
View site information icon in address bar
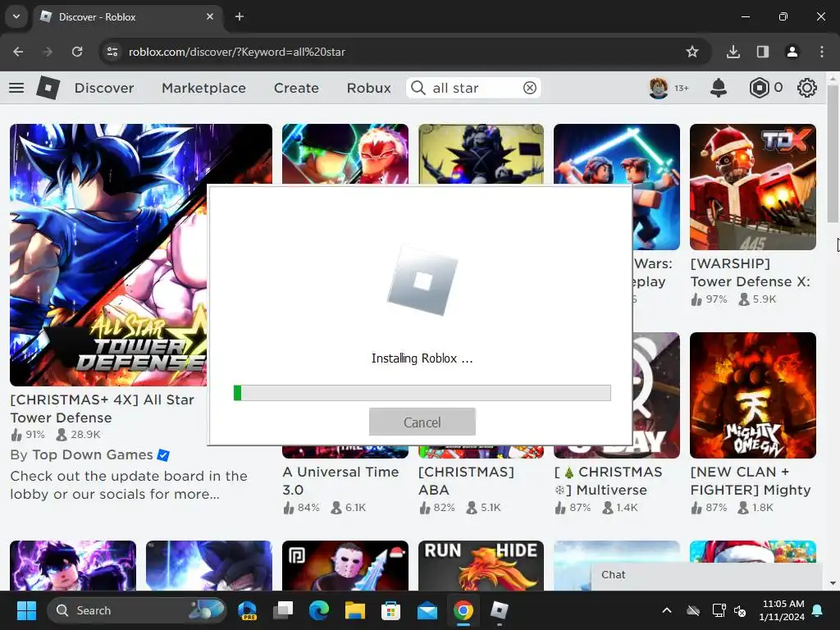tap(112, 52)
